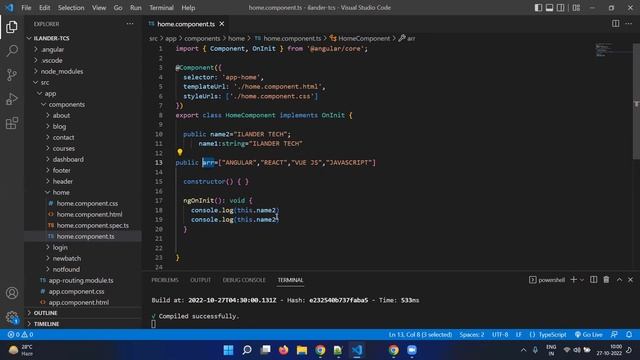This screenshot has width=640, height=360.
Task: Kill terminal with trash icon
Action: coord(606,280)
